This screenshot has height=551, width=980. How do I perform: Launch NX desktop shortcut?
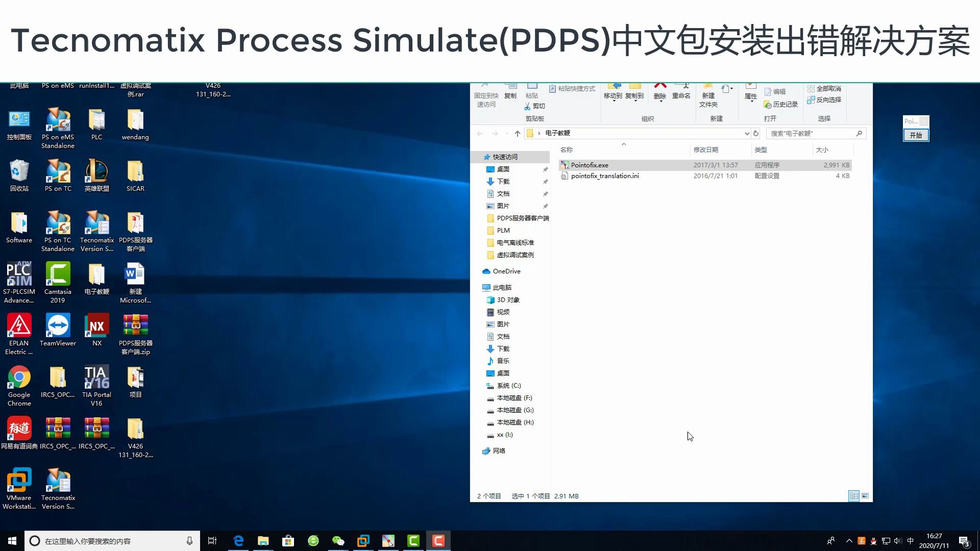pyautogui.click(x=97, y=331)
